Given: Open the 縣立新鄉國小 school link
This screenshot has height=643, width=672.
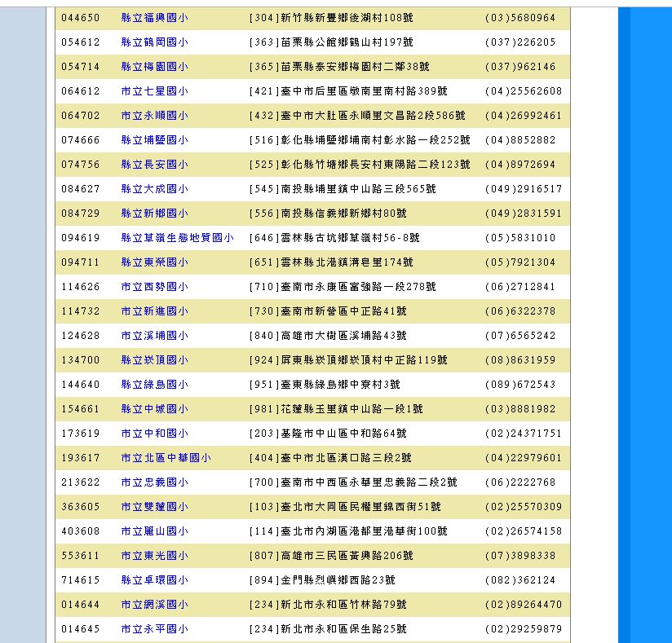Looking at the screenshot, I should pos(154,214).
